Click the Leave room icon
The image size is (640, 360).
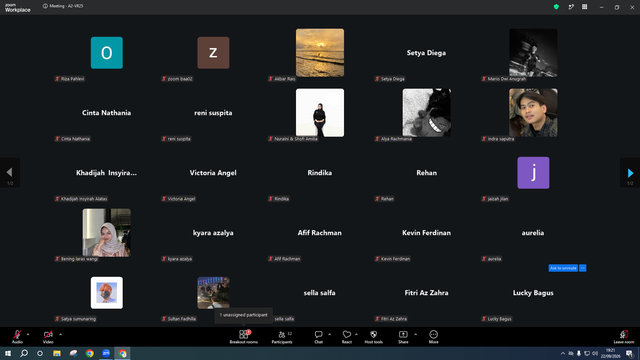(x=624, y=335)
